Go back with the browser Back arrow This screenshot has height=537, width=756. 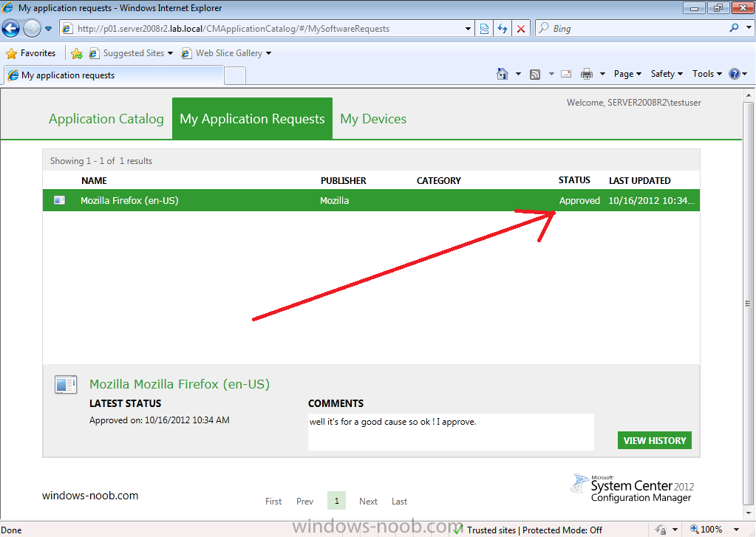(10, 29)
